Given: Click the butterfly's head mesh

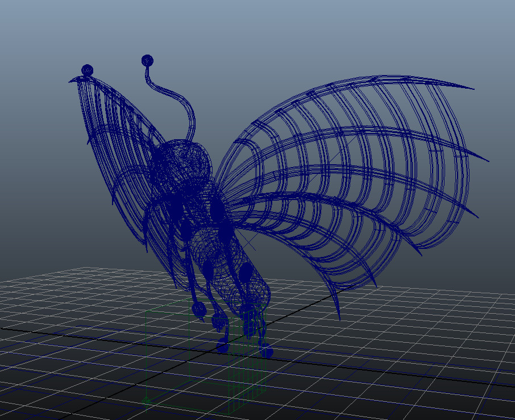Looking at the screenshot, I should click(182, 165).
